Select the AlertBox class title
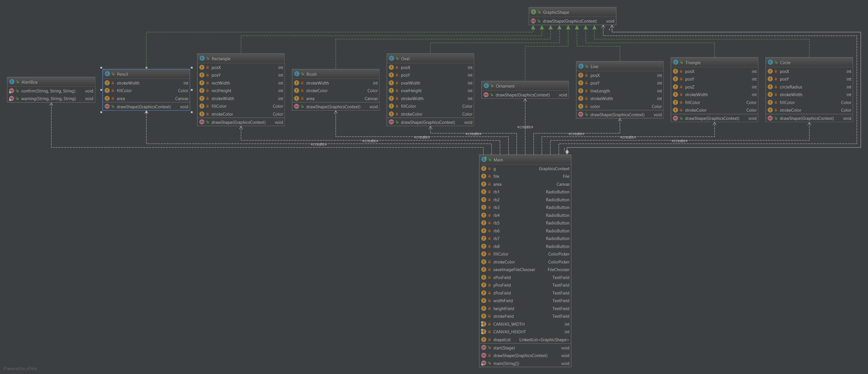The image size is (868, 374). pyautogui.click(x=29, y=82)
